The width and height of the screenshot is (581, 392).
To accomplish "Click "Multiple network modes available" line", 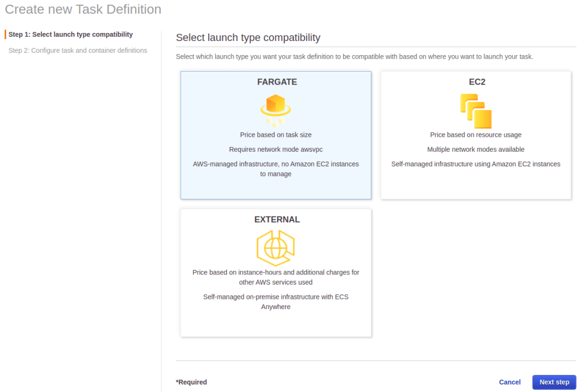I will (475, 149).
